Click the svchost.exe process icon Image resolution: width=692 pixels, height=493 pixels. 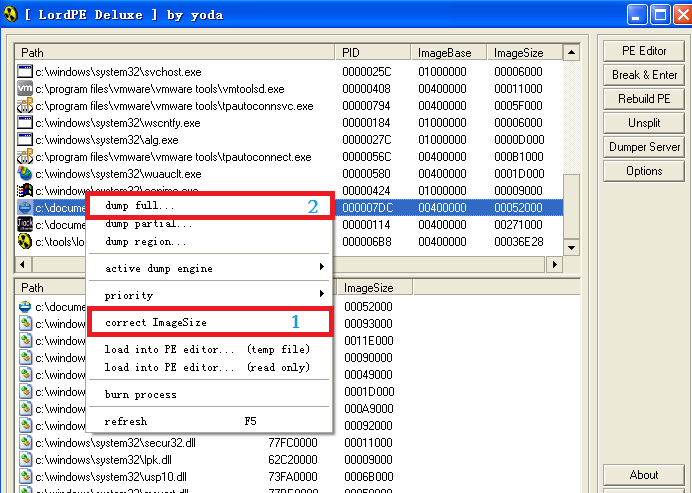(x=25, y=72)
